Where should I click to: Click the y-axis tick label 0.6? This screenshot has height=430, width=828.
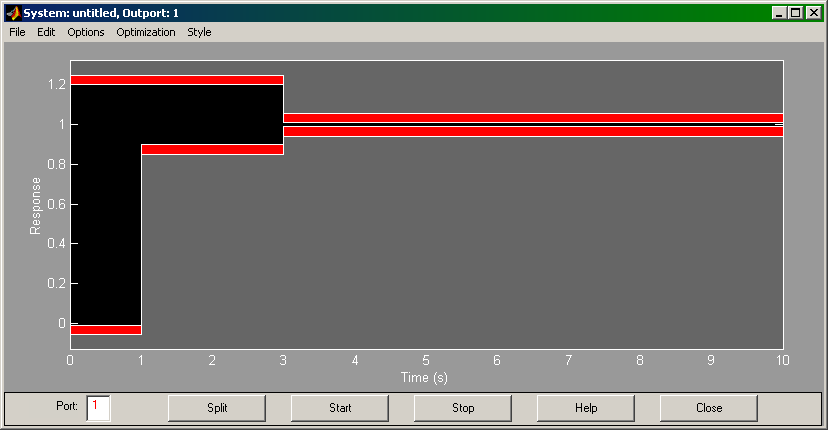click(x=57, y=204)
